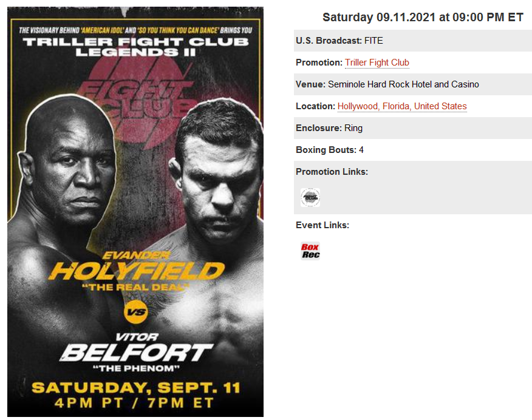532x420 pixels.
Task: Click the Promotion Links label
Action: tap(332, 172)
